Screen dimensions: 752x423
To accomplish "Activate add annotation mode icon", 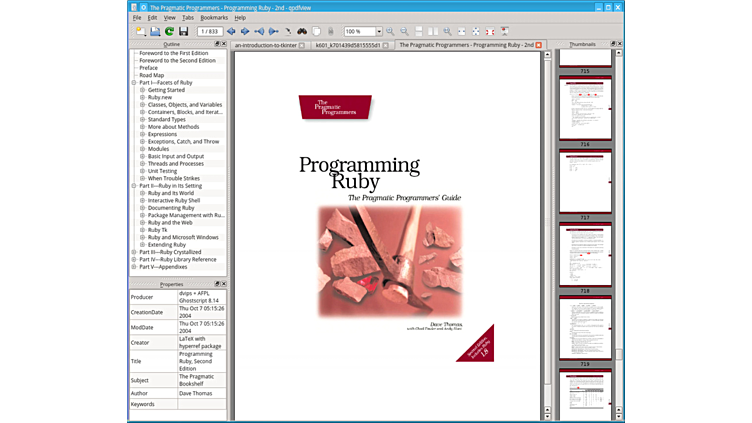I will [x=330, y=32].
